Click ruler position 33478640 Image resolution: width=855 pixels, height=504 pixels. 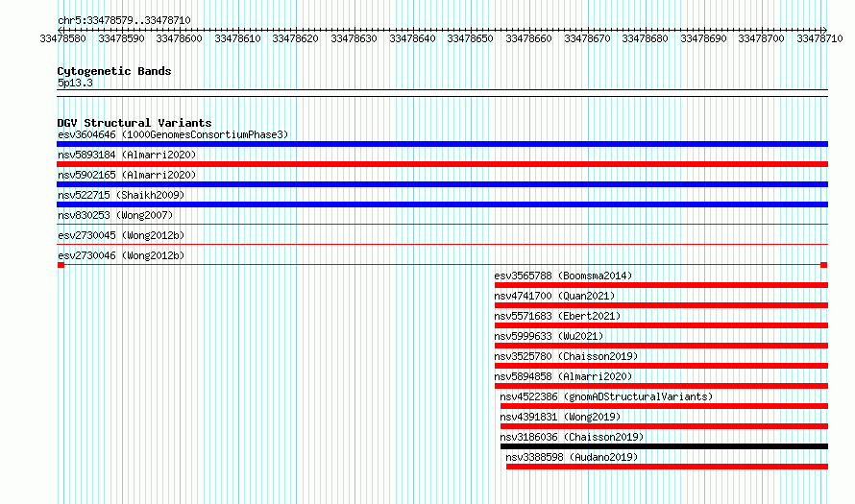pyautogui.click(x=412, y=38)
